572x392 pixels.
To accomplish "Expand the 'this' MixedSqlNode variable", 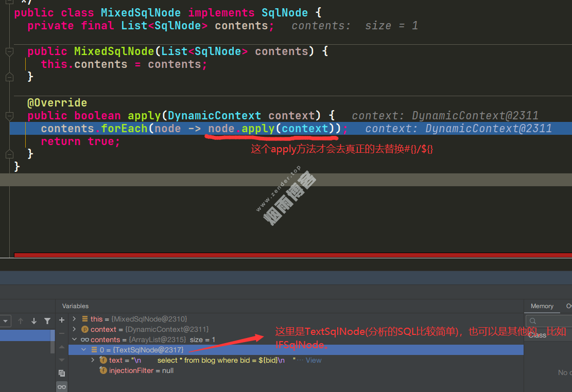I will (74, 319).
